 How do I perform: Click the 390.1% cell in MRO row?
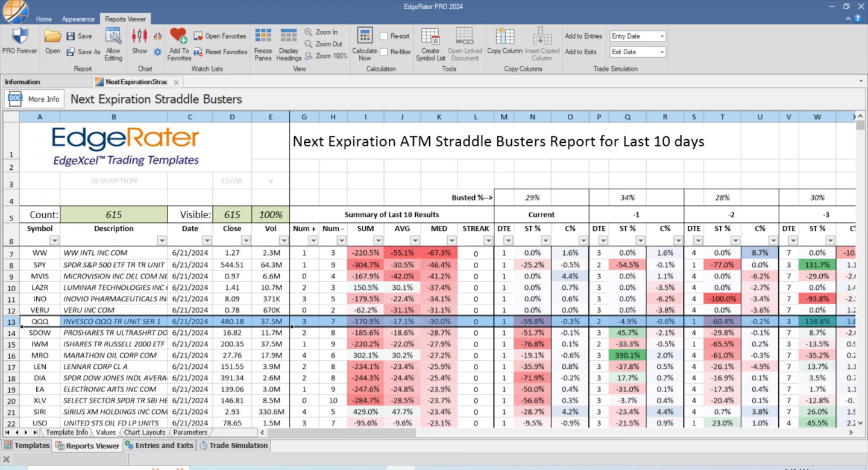point(627,356)
